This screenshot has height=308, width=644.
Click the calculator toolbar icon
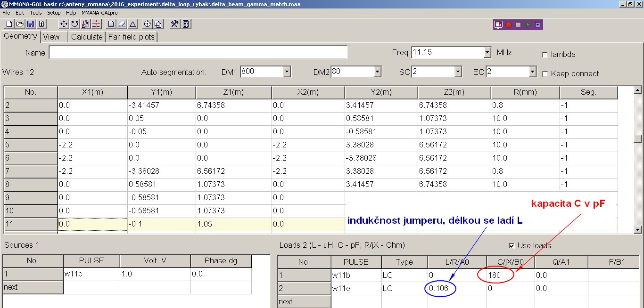point(186,24)
